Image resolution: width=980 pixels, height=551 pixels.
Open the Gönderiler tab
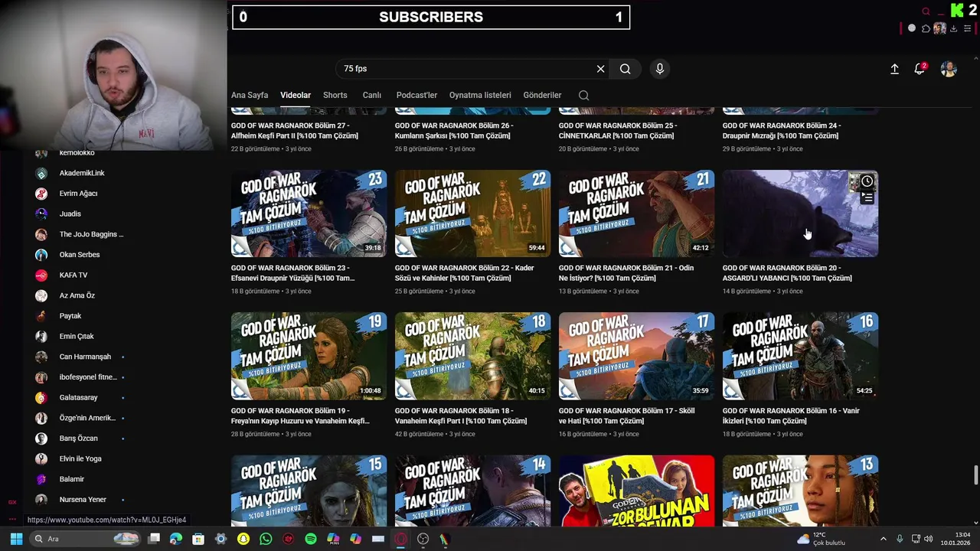[x=542, y=96]
